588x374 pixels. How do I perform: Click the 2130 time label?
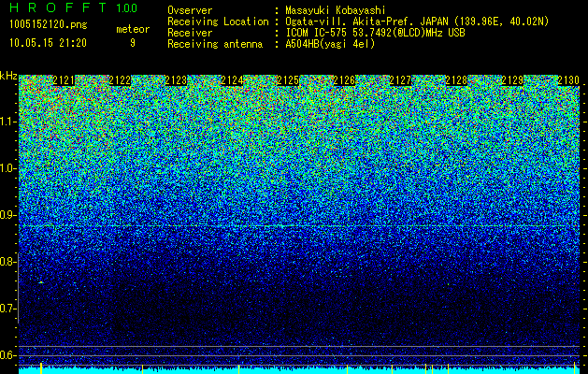568,80
